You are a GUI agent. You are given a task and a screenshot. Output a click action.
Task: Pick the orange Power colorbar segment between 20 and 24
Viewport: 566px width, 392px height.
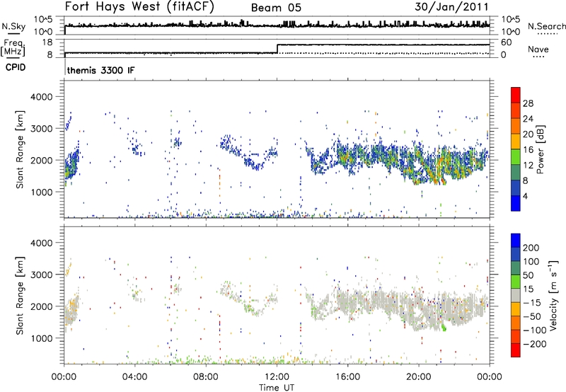(516, 126)
